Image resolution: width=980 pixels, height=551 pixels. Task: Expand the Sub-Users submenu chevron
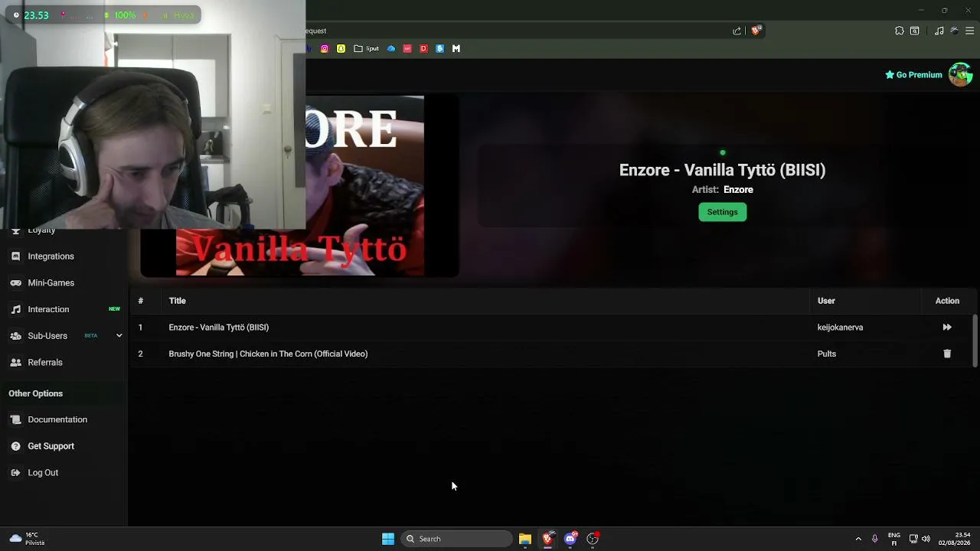click(x=119, y=336)
